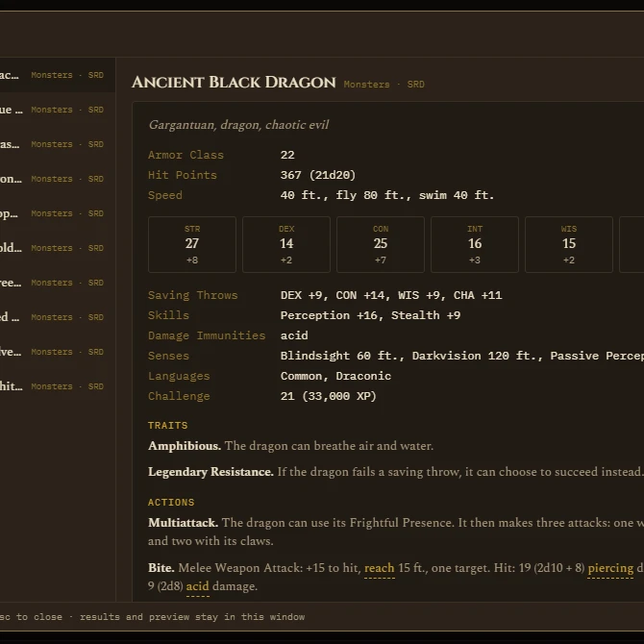644x644 pixels.
Task: Click the 'Monsters · SRD' tag beside the title
Action: tap(384, 85)
